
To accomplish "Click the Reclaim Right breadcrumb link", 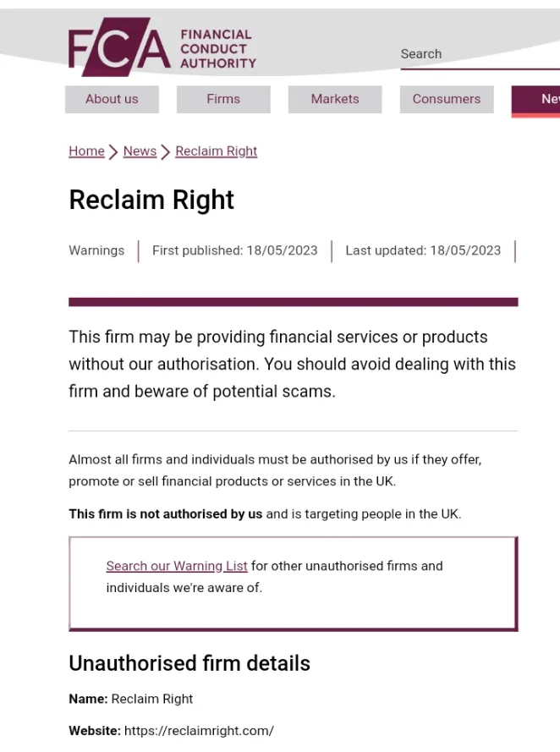I will point(217,151).
